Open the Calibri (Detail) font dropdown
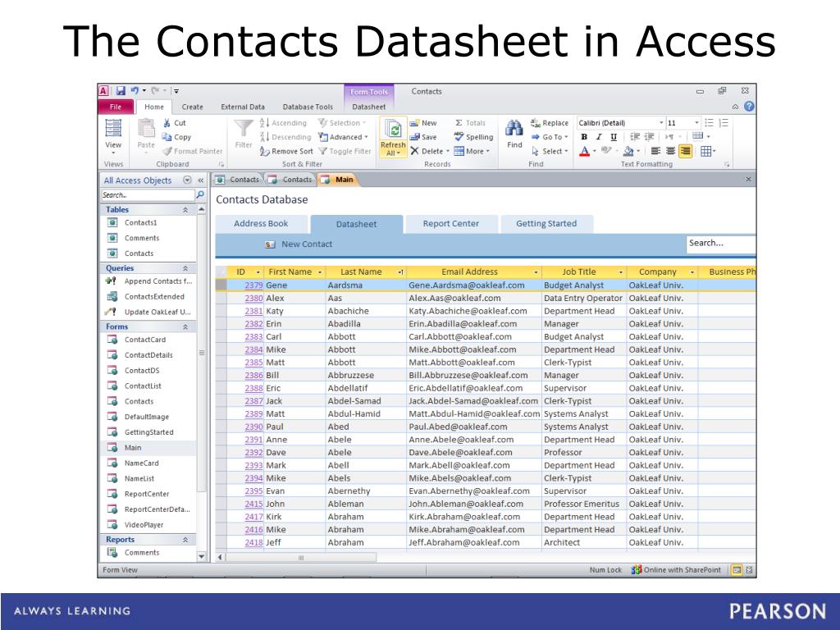The width and height of the screenshot is (840, 630). pyautogui.click(x=661, y=123)
